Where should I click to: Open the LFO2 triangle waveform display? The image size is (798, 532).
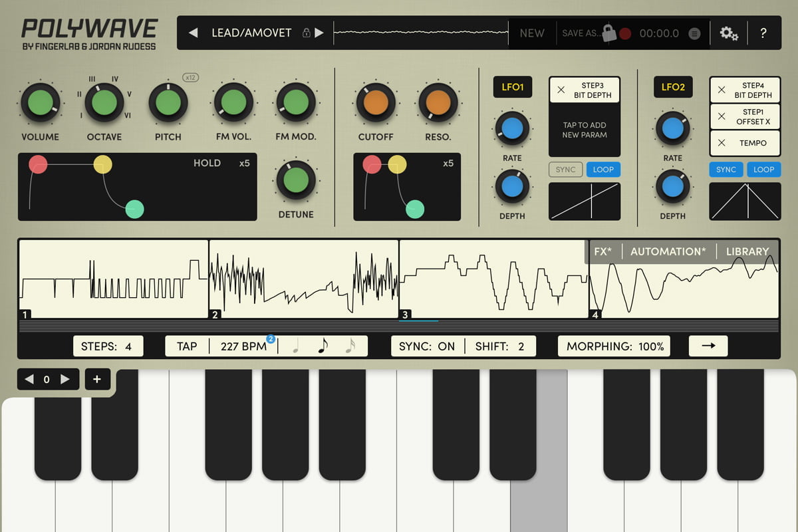pos(745,201)
